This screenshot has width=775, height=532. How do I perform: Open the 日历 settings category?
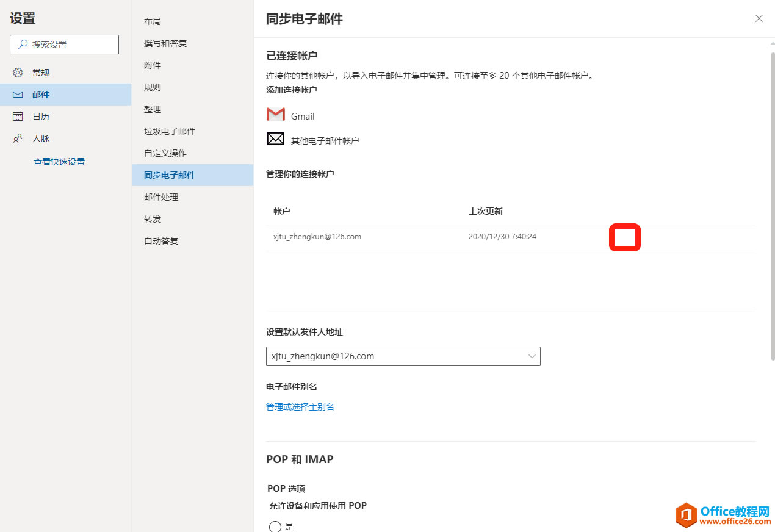click(65, 117)
